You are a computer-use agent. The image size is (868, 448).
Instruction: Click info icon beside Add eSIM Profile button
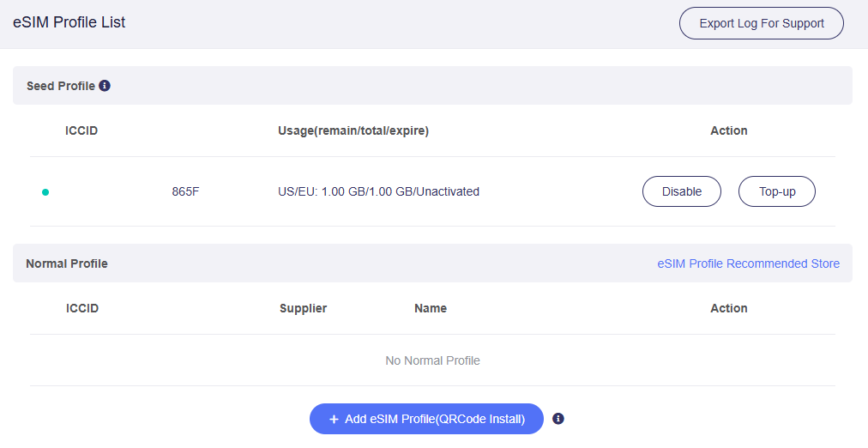click(558, 419)
